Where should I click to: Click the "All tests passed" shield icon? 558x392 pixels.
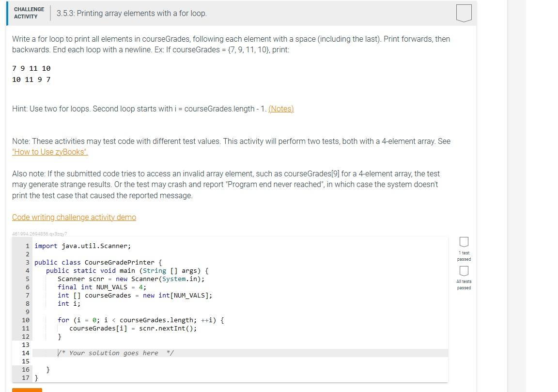click(464, 270)
